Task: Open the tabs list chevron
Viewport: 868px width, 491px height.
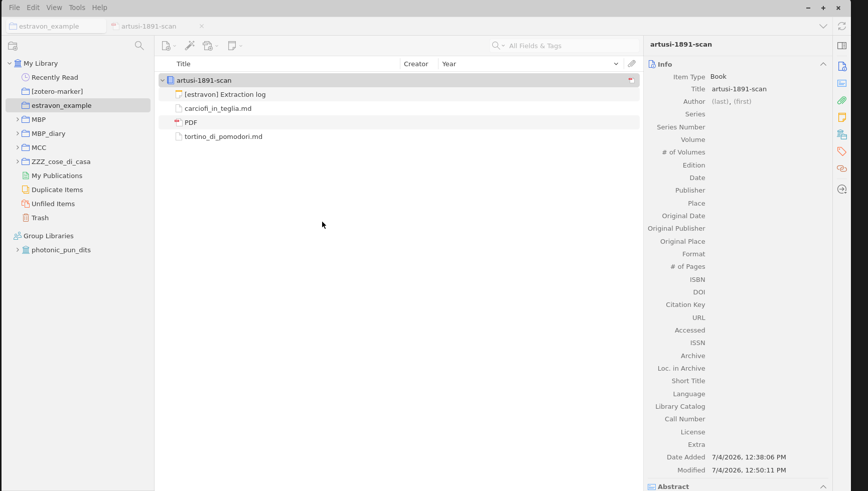Action: [823, 26]
